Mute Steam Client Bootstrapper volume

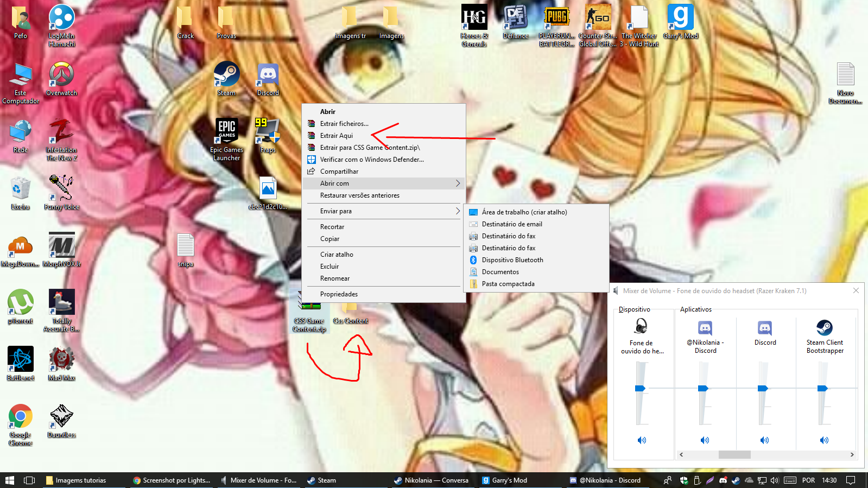824,440
